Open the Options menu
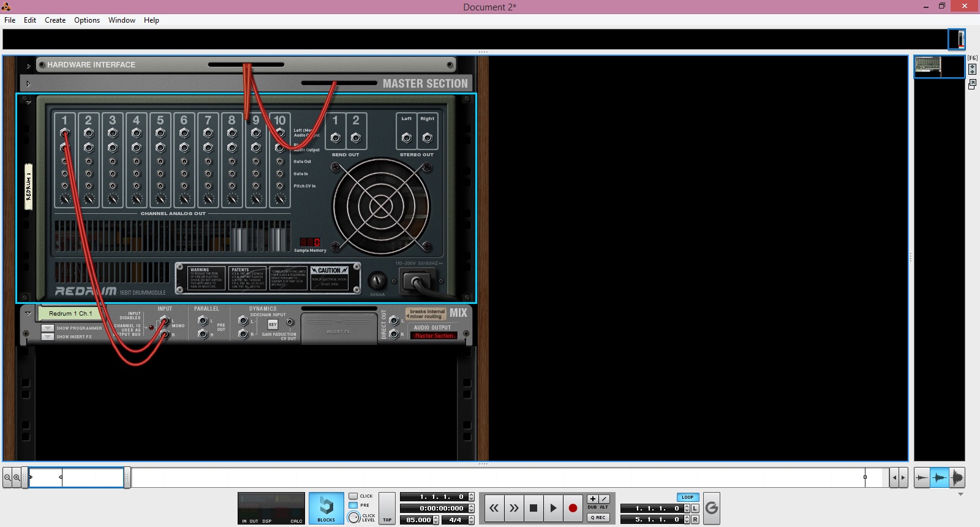The image size is (980, 527). click(87, 20)
